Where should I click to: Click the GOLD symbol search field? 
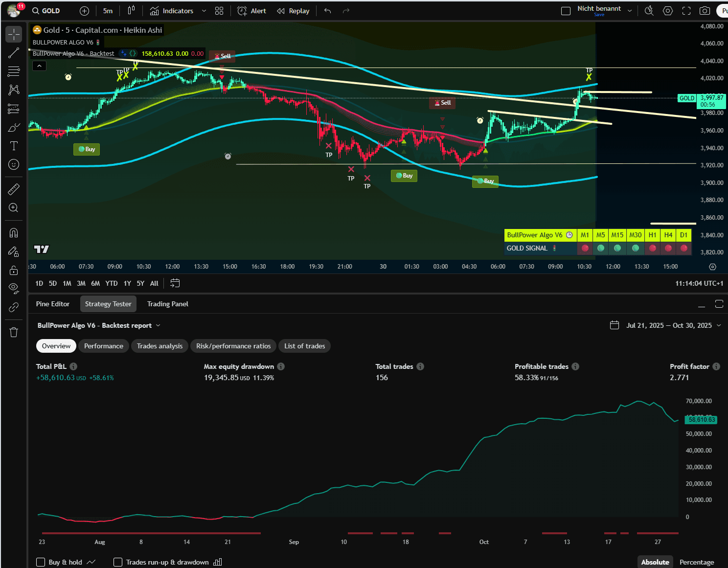pyautogui.click(x=46, y=11)
